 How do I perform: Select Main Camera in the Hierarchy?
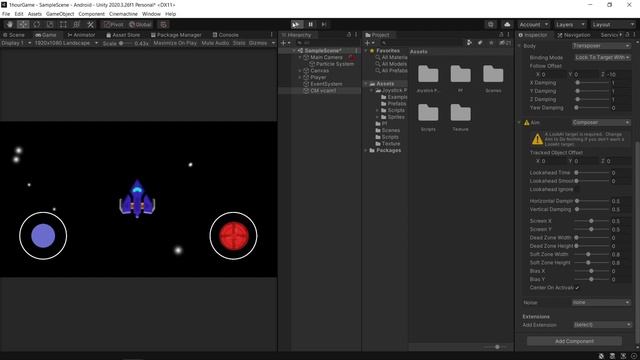coord(326,58)
